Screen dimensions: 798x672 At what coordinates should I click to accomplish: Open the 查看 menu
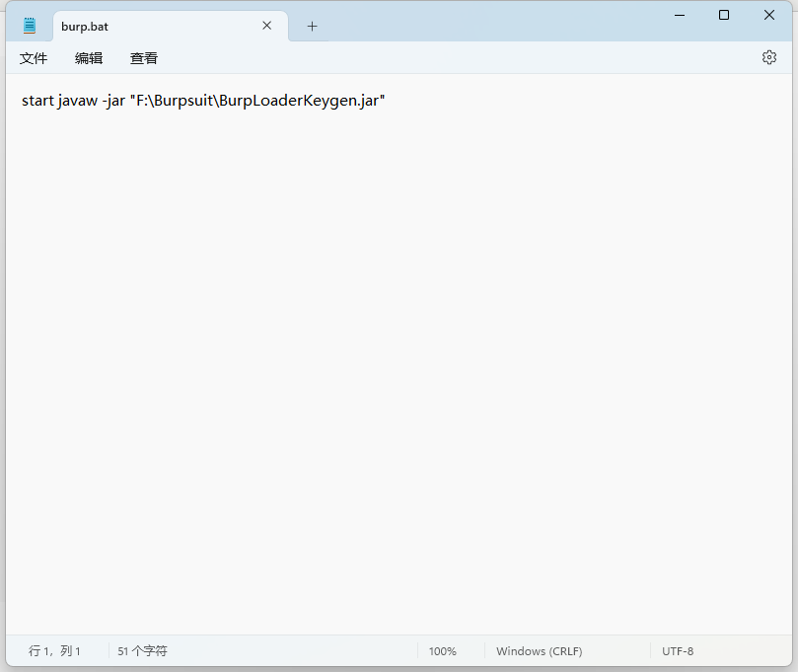pyautogui.click(x=143, y=58)
